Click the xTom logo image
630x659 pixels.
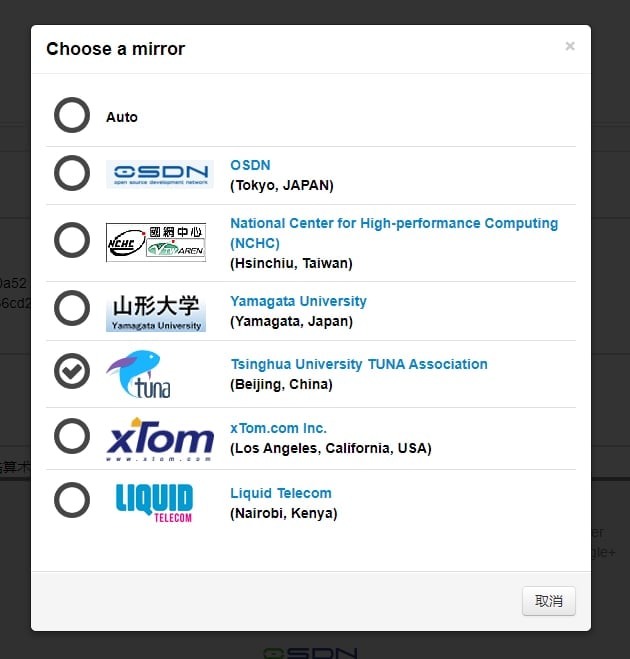(x=160, y=438)
